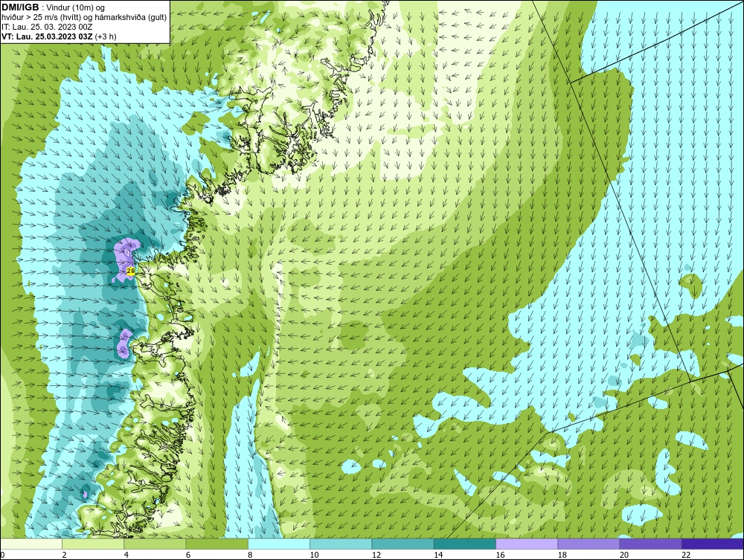Click the 4–6 m/s green swatch

pyautogui.click(x=155, y=544)
